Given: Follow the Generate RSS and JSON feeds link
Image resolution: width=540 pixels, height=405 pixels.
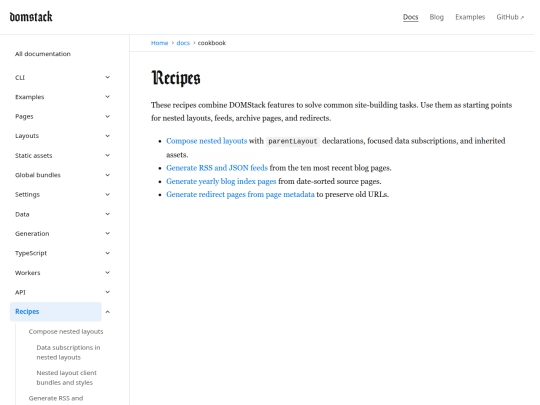Looking at the screenshot, I should [217, 168].
